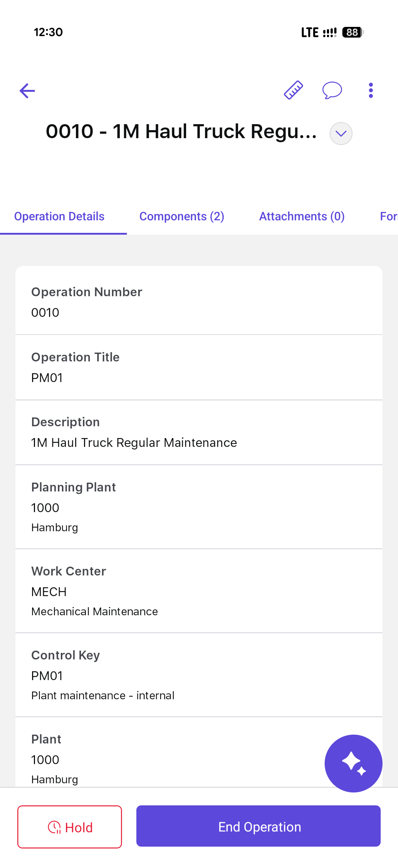Tap the Operation Title PM01 row

[199, 367]
